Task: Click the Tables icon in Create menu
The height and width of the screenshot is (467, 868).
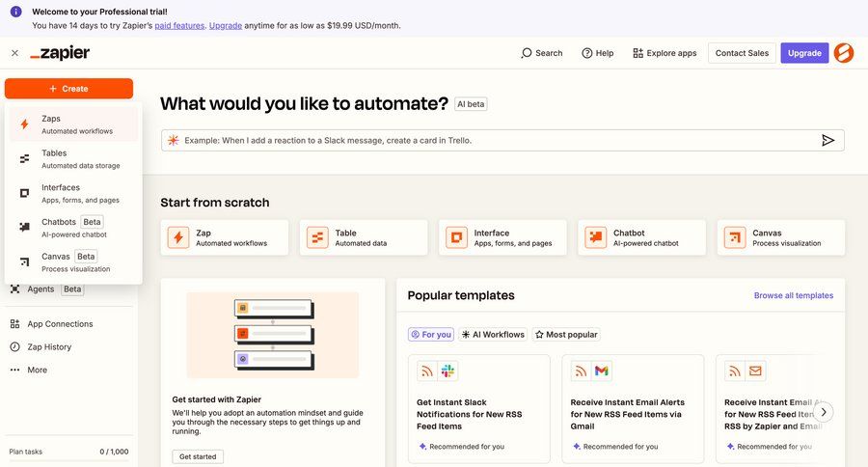Action: [24, 159]
